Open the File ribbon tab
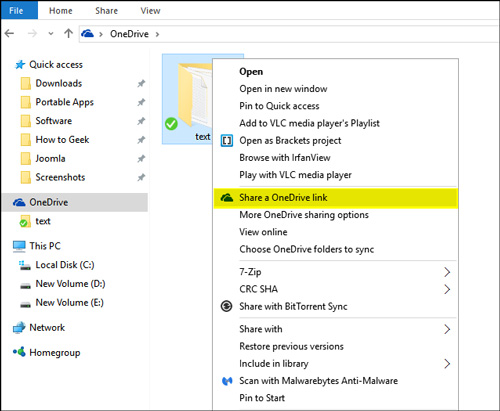This screenshot has height=411, width=500. point(19,11)
